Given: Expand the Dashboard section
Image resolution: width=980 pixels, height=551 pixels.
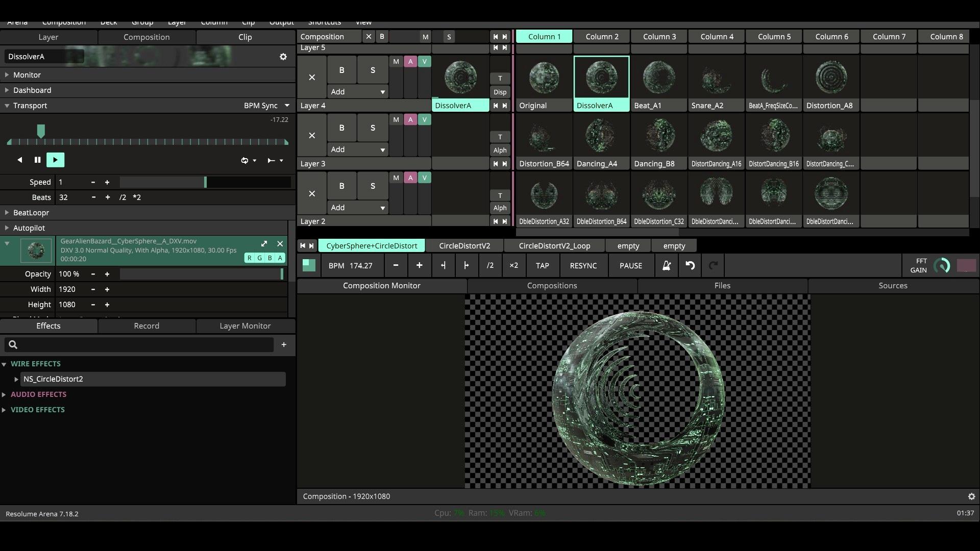Looking at the screenshot, I should click(x=7, y=90).
